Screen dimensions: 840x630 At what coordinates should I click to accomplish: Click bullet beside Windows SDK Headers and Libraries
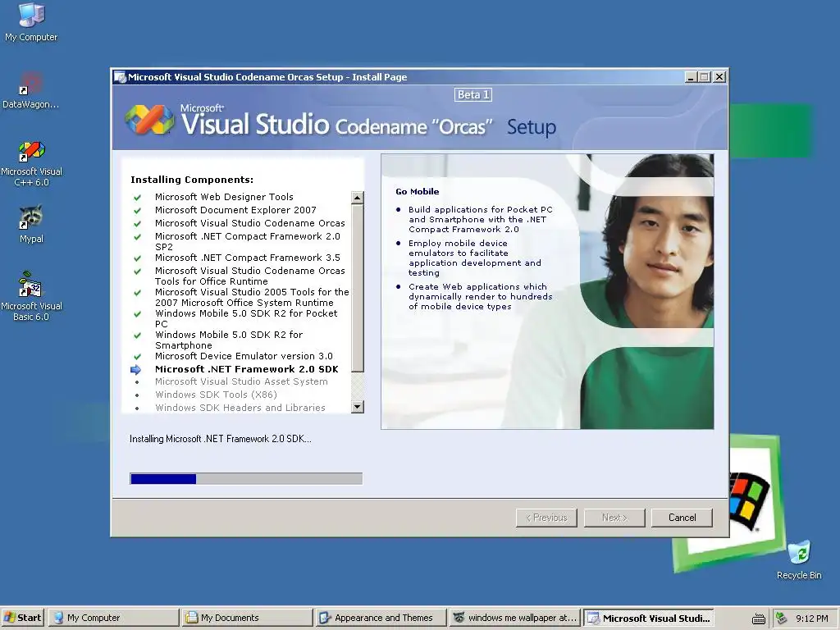(137, 409)
